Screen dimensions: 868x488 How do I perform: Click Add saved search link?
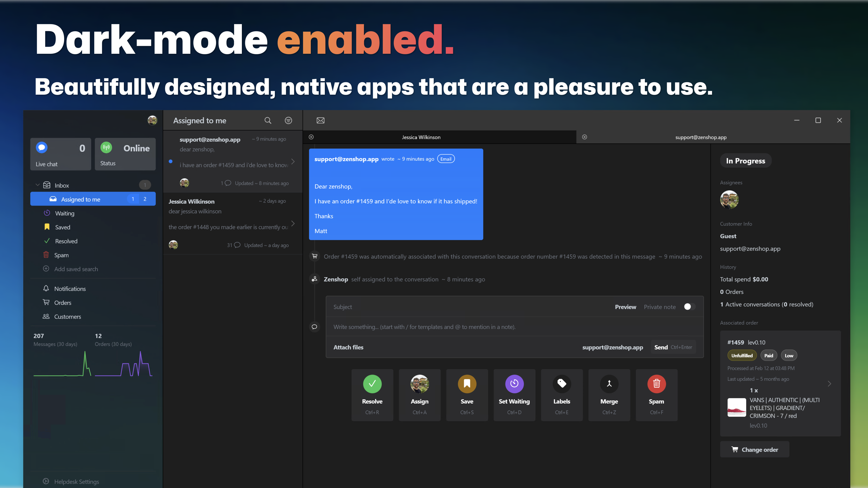[x=76, y=269]
